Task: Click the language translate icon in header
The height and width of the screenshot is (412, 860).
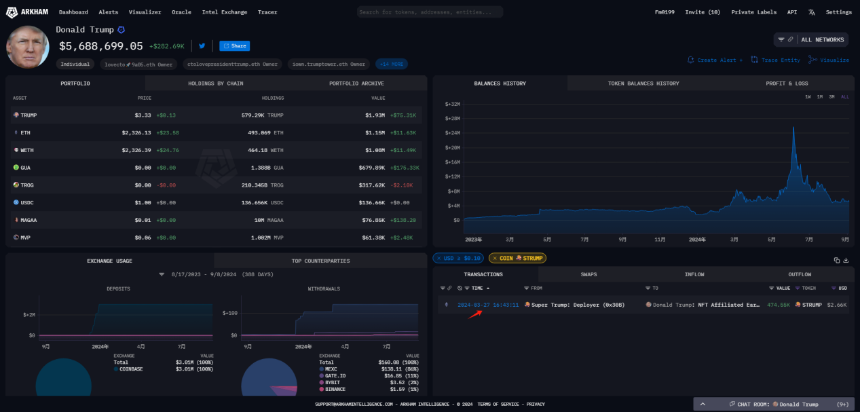Action: pos(811,12)
